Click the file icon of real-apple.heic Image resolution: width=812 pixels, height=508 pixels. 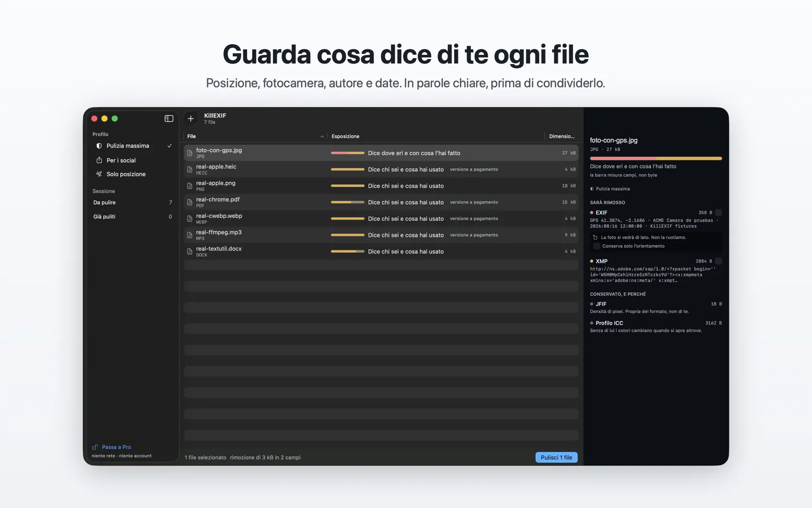tap(190, 169)
